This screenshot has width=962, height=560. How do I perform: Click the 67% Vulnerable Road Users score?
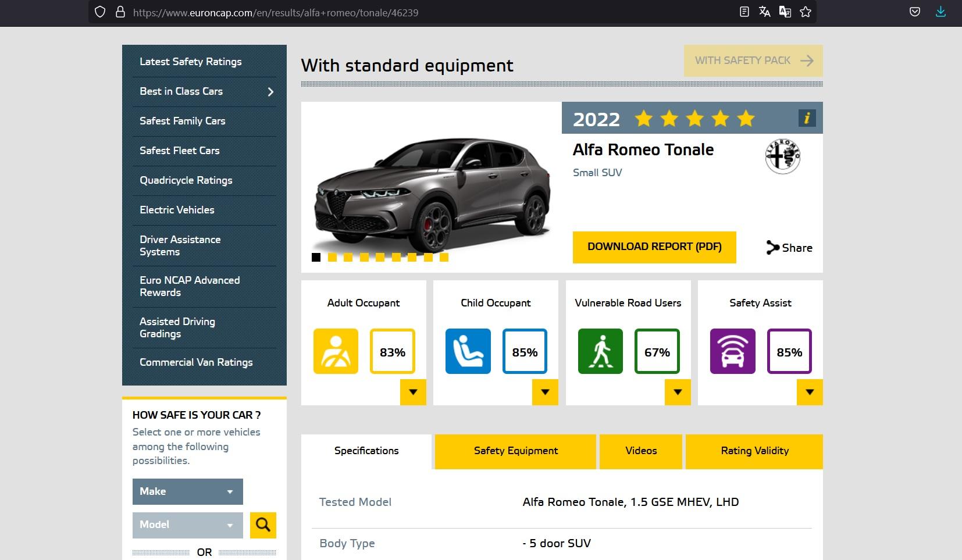657,351
